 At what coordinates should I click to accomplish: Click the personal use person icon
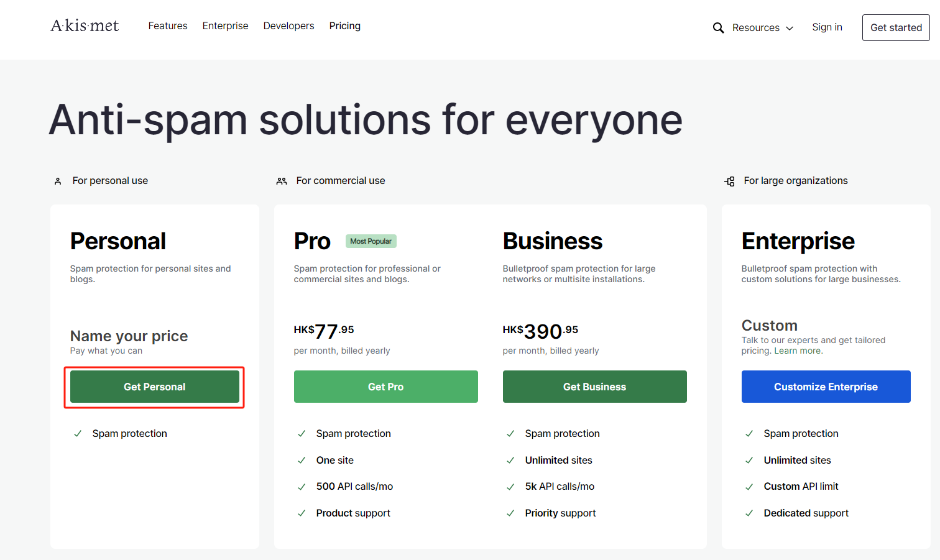(58, 181)
